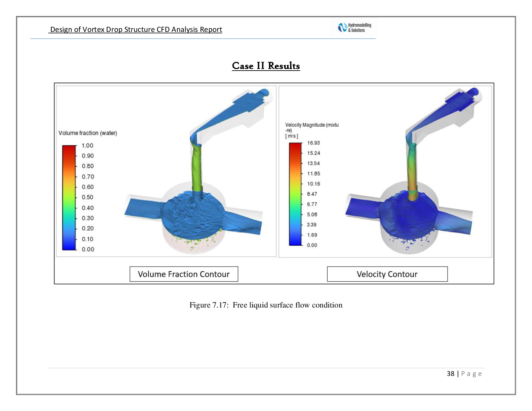
Task: Click the 16.93 maximum velocity legend value
Action: [313, 143]
